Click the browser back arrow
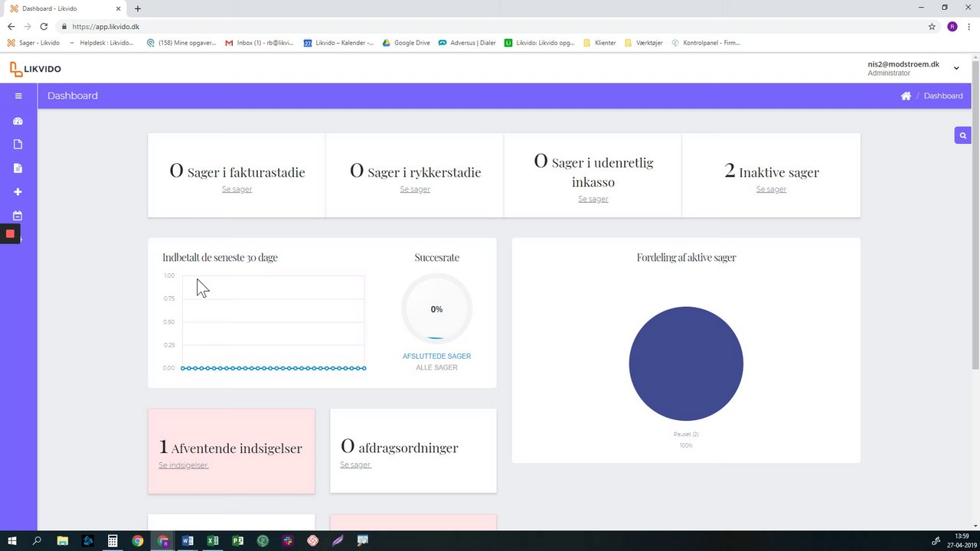Screen dimensions: 980x551 (x=11, y=26)
